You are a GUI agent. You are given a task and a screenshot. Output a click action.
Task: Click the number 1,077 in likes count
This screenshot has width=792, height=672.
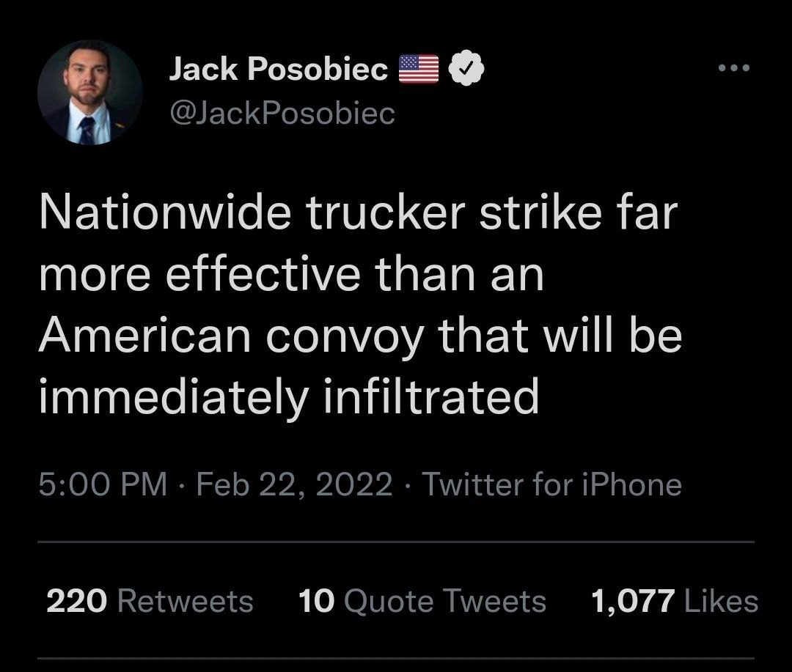pyautogui.click(x=633, y=602)
